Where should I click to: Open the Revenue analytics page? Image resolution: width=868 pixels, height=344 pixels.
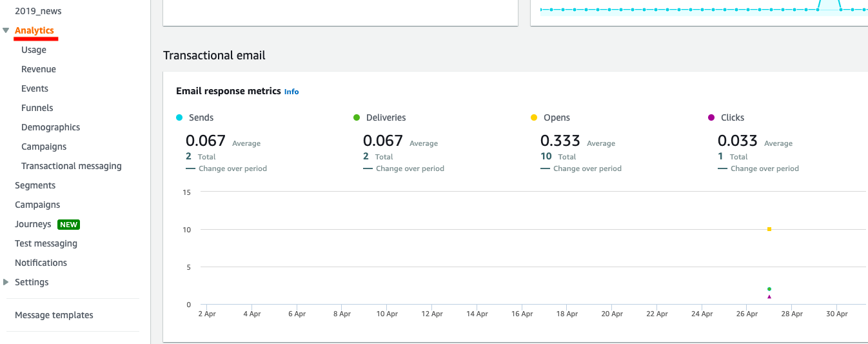39,69
